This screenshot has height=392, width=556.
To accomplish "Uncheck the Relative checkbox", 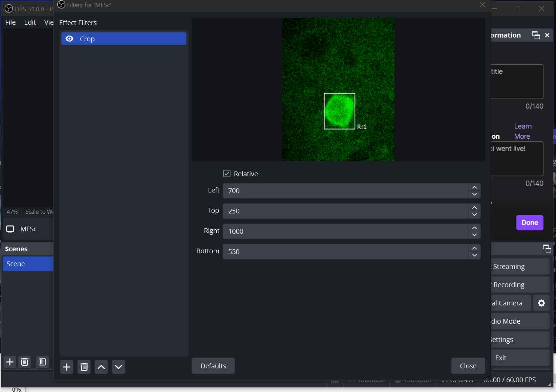I will (x=227, y=174).
